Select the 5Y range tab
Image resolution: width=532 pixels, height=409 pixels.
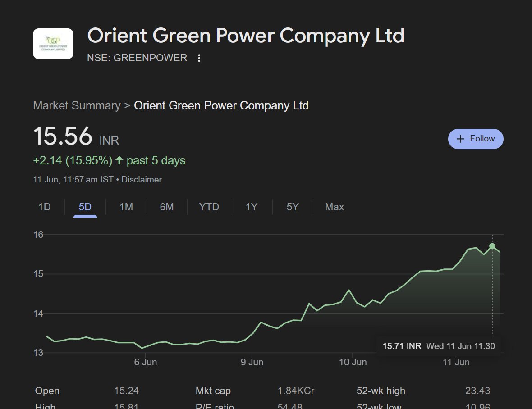(293, 207)
